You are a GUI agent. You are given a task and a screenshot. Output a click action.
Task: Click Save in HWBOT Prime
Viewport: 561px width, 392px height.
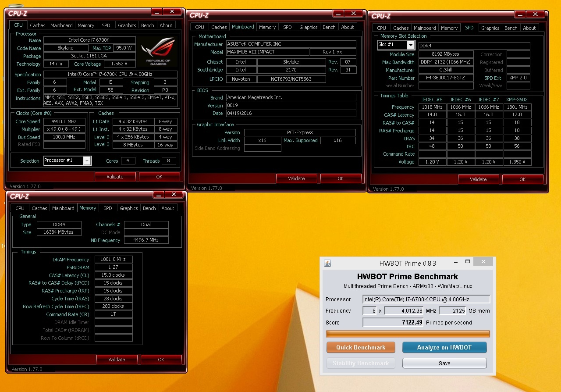click(444, 363)
